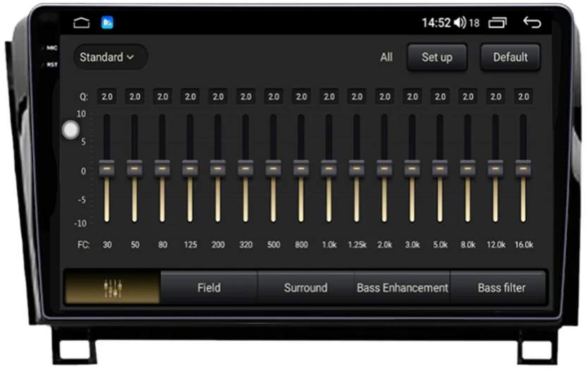Image resolution: width=588 pixels, height=379 pixels.
Task: Select the Q value box above 1.0k
Action: click(329, 97)
